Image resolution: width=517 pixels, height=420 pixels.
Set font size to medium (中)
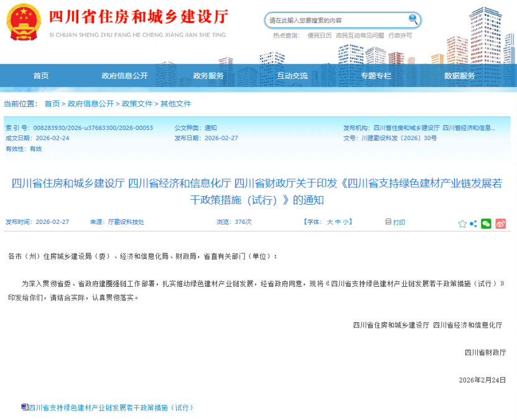338,222
